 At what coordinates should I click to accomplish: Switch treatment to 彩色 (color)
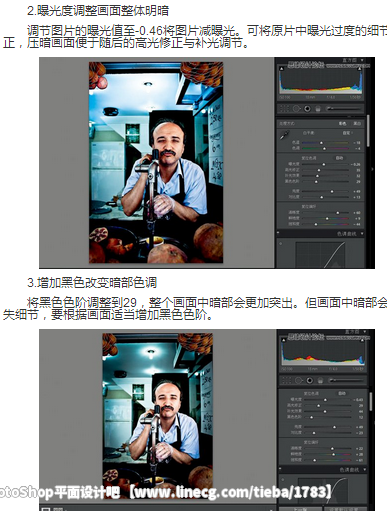[x=342, y=123]
